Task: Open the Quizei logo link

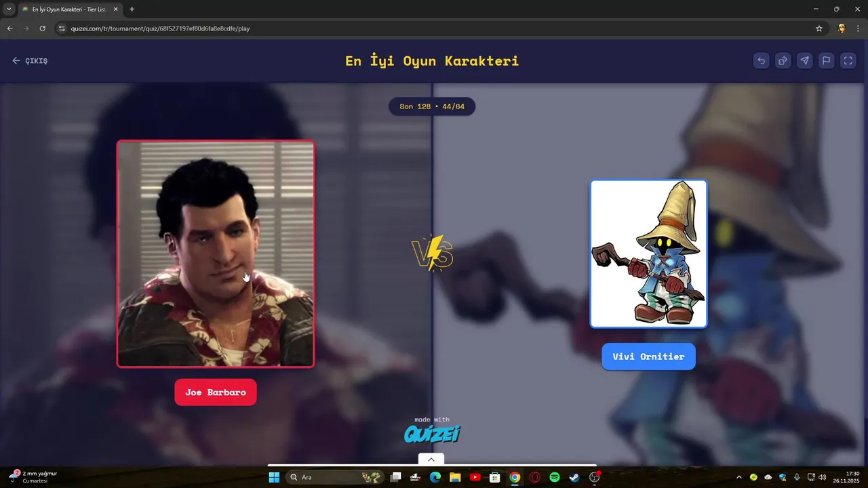Action: pyautogui.click(x=432, y=434)
